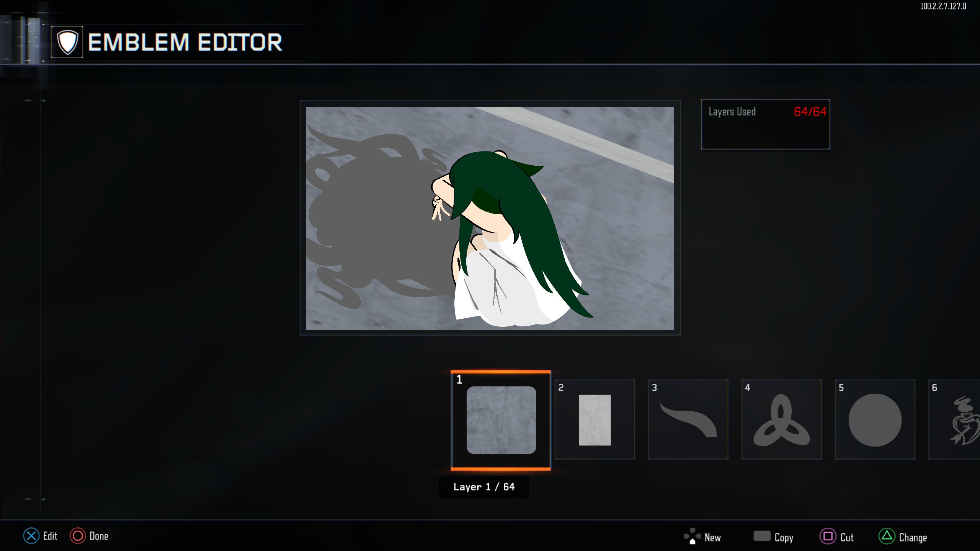This screenshot has height=551, width=980.
Task: Select layer 1 concrete texture thumbnail
Action: (501, 420)
